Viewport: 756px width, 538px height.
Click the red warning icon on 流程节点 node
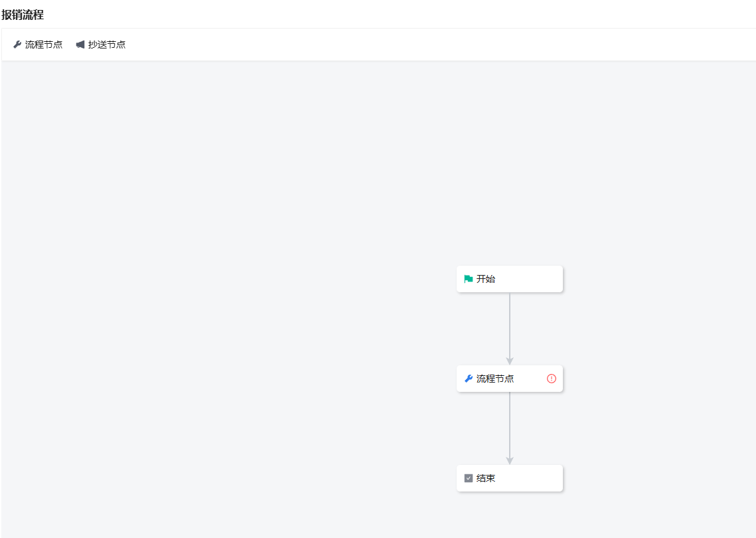click(552, 379)
